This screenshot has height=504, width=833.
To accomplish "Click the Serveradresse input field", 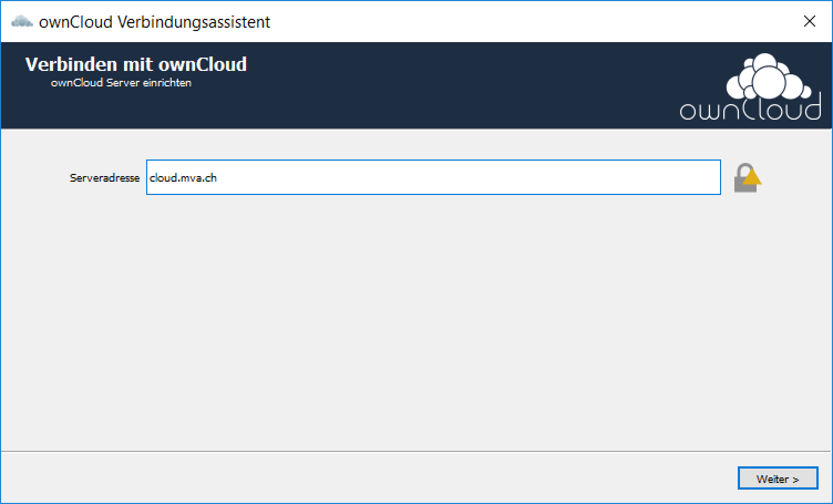I will (433, 177).
